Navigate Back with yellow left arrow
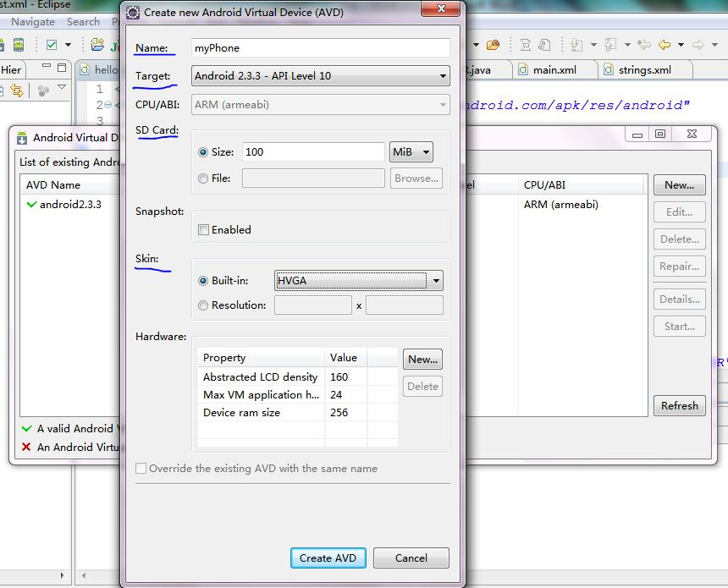 click(x=665, y=45)
